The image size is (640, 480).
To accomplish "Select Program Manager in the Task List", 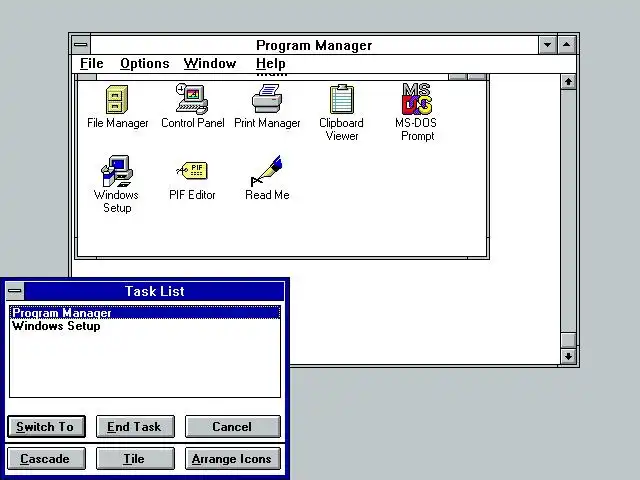I will 145,313.
